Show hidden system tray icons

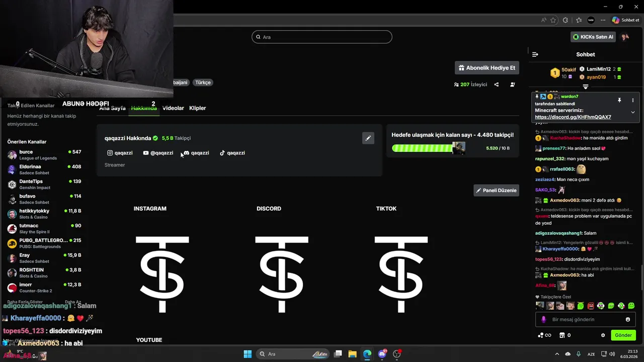pyautogui.click(x=557, y=354)
